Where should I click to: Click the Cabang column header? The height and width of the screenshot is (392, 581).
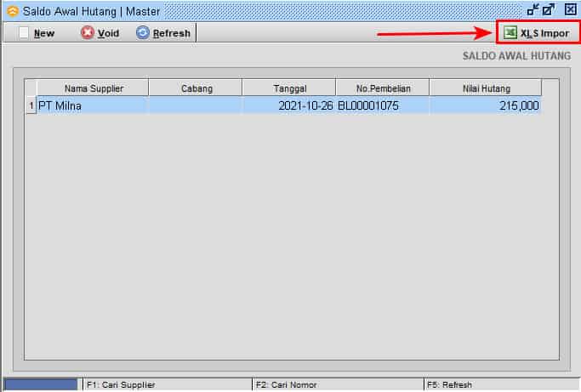click(197, 88)
